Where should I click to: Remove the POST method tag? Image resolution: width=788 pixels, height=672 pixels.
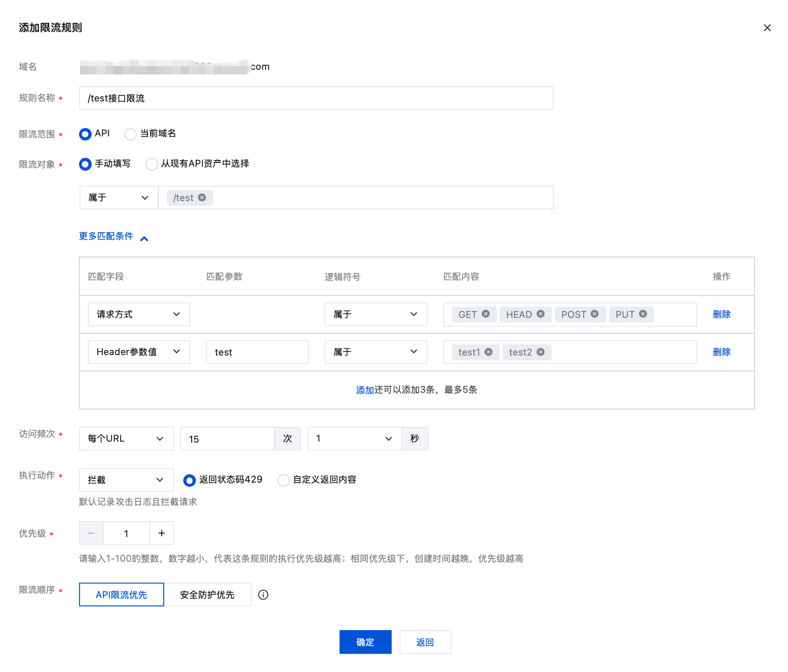tap(594, 314)
